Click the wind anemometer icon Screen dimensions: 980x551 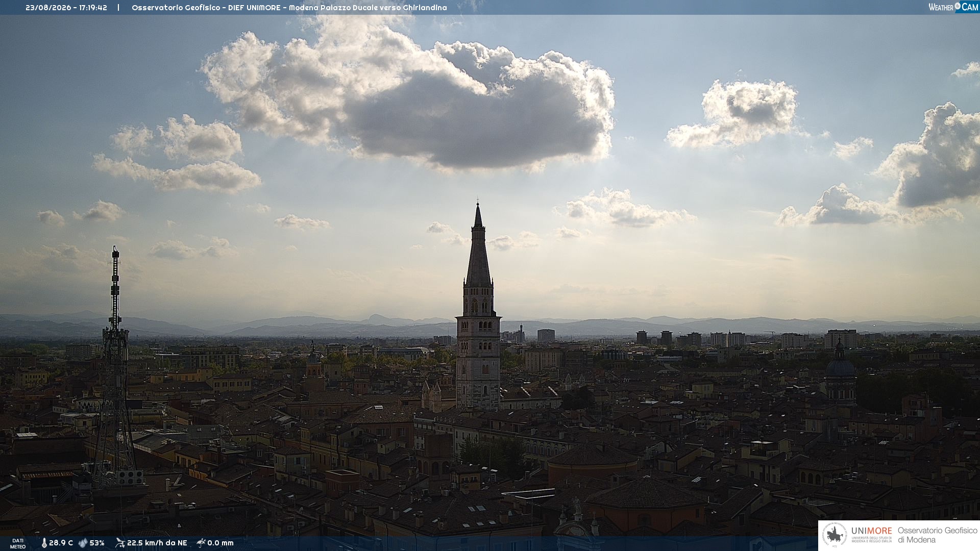point(120,543)
